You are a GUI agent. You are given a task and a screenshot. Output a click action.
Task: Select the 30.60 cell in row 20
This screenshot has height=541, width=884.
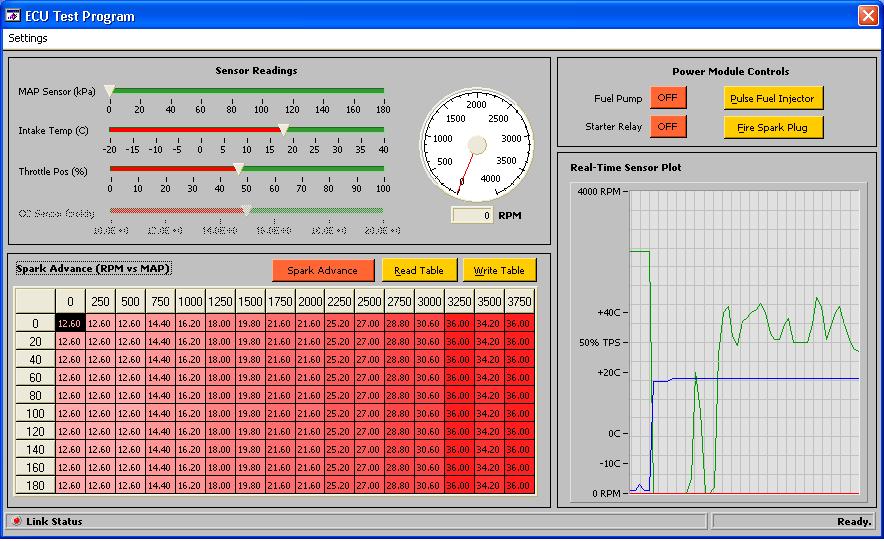[x=428, y=342]
